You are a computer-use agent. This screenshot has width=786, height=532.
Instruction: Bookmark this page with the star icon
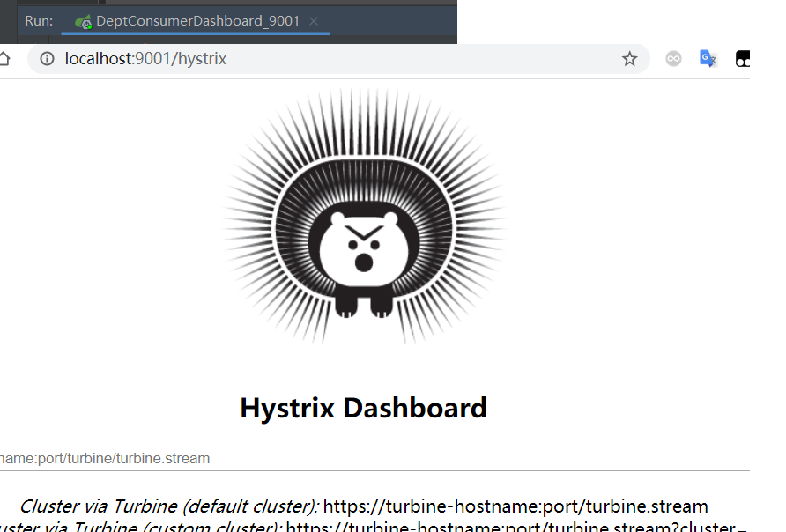(x=630, y=59)
